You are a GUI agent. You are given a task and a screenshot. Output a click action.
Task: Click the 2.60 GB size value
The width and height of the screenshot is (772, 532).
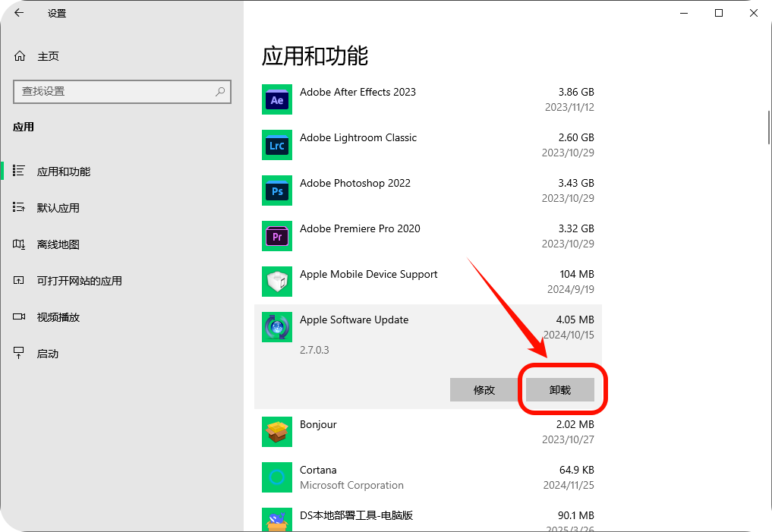coord(576,137)
